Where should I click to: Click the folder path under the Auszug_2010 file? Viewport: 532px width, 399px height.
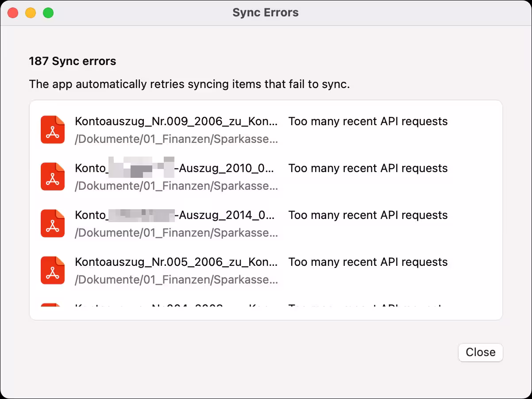177,186
